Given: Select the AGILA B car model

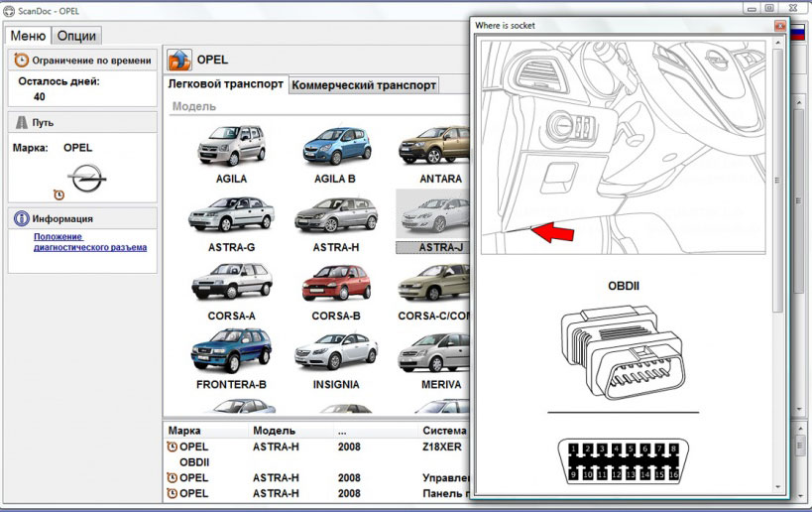Looking at the screenshot, I should pos(335,154).
